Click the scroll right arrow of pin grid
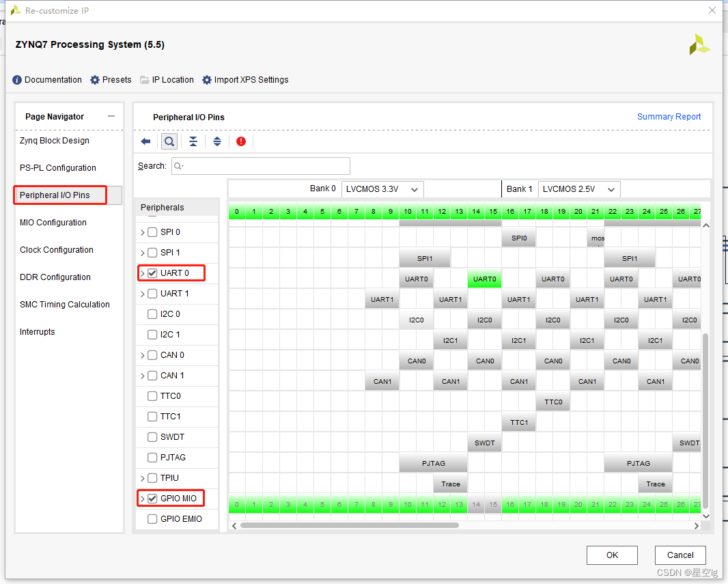This screenshot has width=728, height=584. [697, 525]
